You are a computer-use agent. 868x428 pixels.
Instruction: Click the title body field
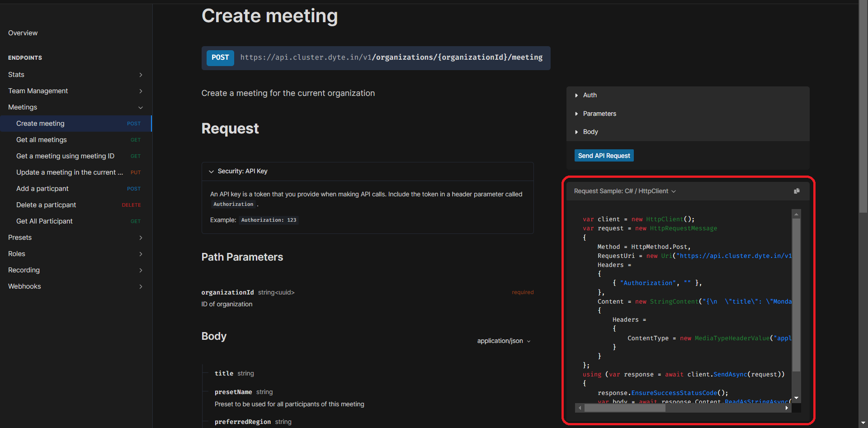pos(224,373)
